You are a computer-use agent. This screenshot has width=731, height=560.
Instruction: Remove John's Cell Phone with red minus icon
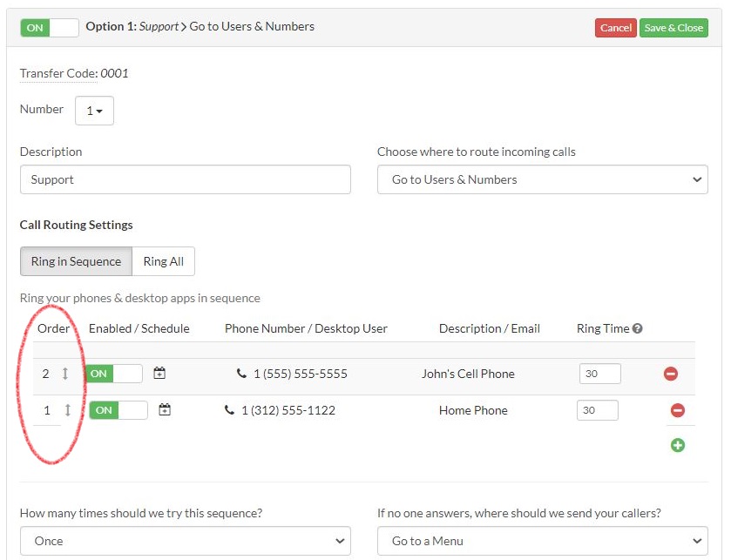click(671, 374)
